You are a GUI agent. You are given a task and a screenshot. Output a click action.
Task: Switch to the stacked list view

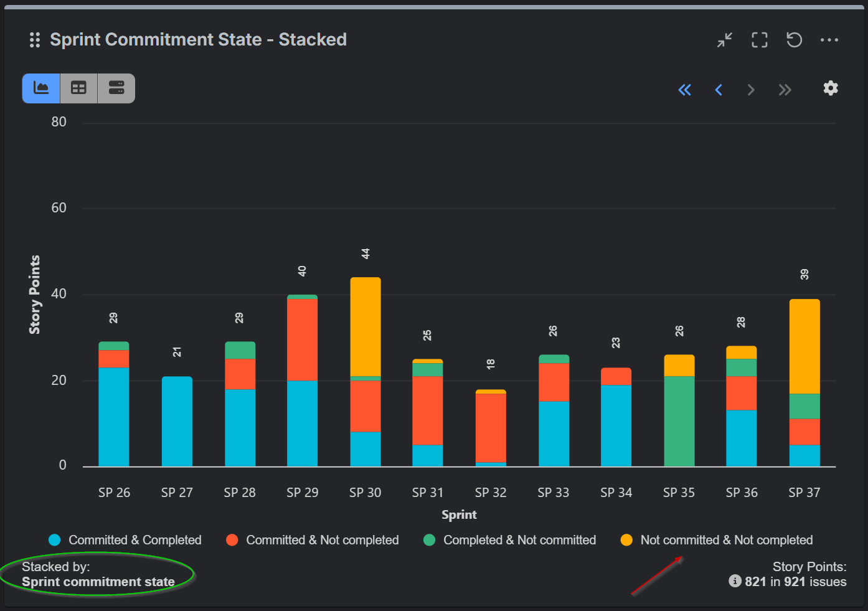pyautogui.click(x=116, y=88)
